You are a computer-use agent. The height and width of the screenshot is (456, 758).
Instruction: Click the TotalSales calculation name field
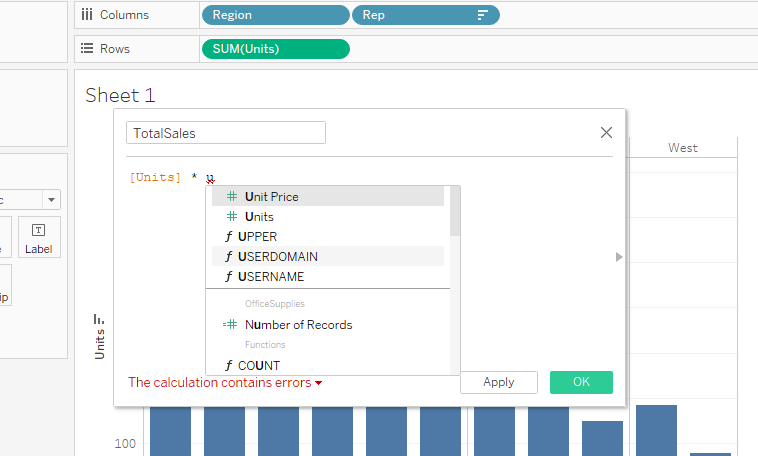tap(226, 133)
